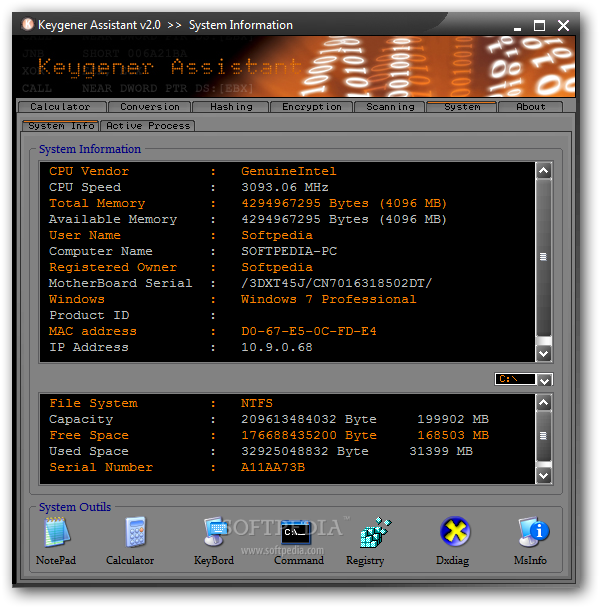This screenshot has height=608, width=600.
Task: Switch to the Calculator tab
Action: 61,107
